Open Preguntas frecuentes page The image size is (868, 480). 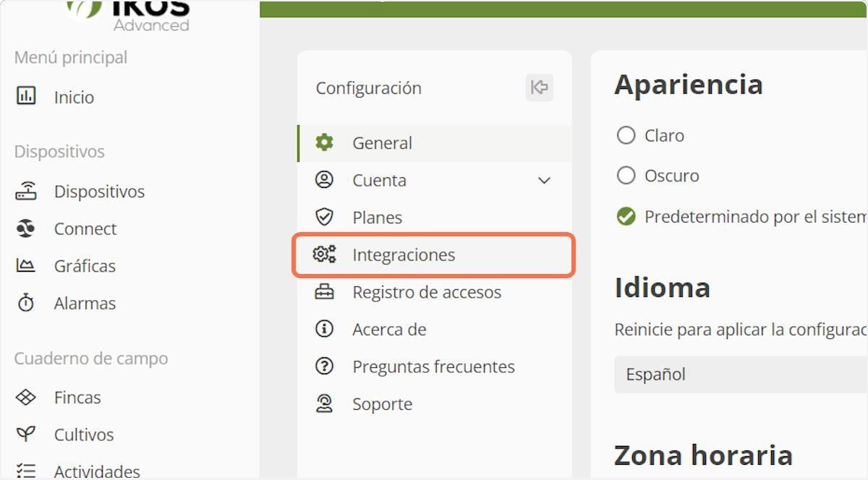tap(433, 367)
